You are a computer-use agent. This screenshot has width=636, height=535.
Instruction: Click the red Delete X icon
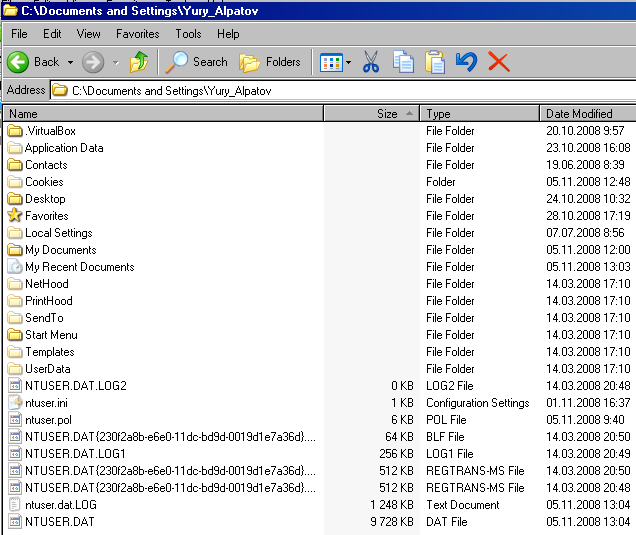[x=498, y=62]
